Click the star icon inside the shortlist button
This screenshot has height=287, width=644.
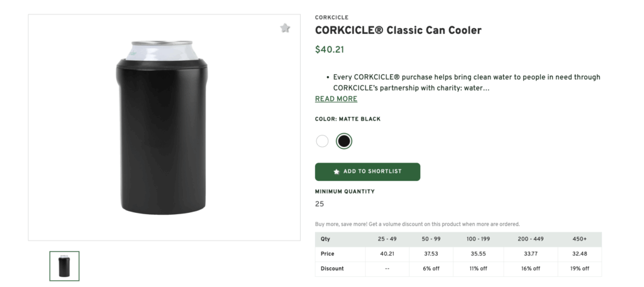(x=336, y=171)
